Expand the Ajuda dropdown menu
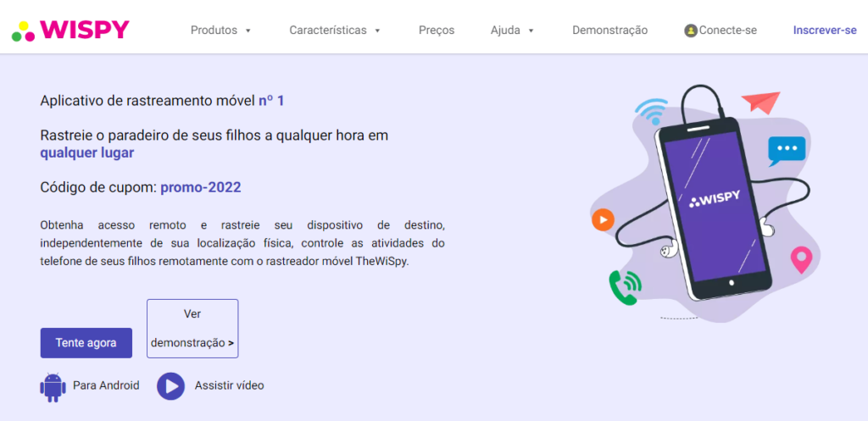 tap(512, 30)
